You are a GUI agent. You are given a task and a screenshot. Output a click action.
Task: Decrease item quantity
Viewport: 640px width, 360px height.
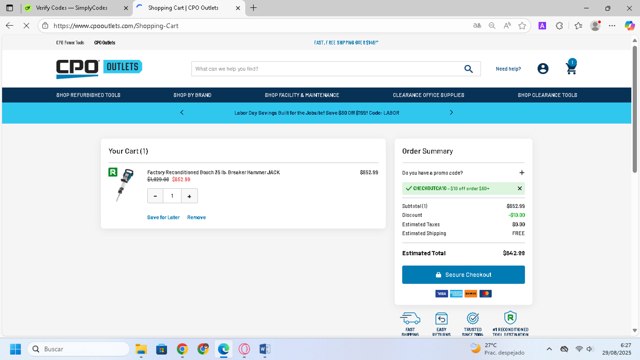(155, 196)
